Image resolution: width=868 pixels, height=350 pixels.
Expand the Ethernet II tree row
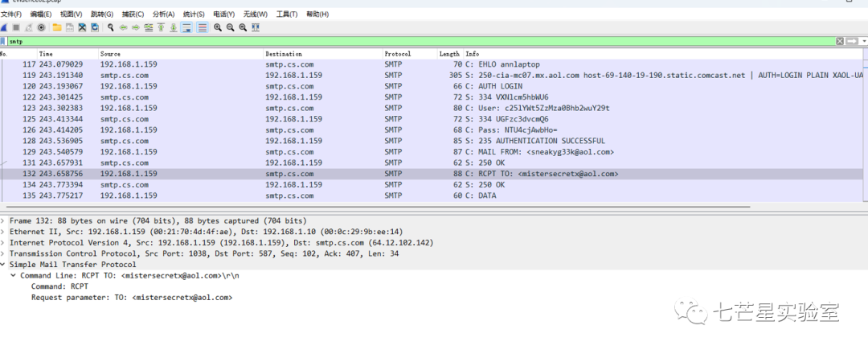(4, 232)
